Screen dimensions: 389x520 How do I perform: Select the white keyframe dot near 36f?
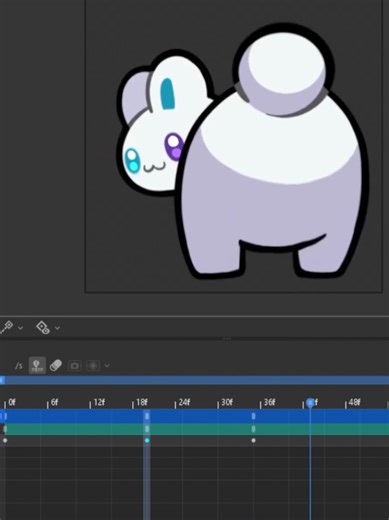point(253,440)
